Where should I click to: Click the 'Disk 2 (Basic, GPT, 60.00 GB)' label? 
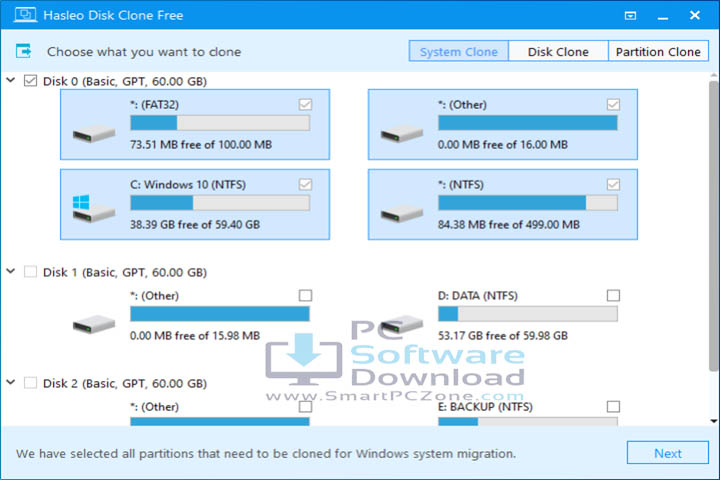(124, 383)
